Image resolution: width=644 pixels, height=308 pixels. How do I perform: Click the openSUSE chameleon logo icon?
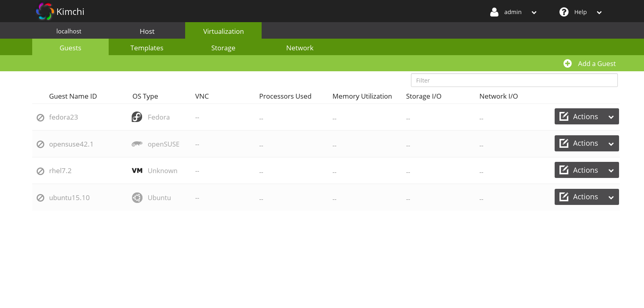137,144
